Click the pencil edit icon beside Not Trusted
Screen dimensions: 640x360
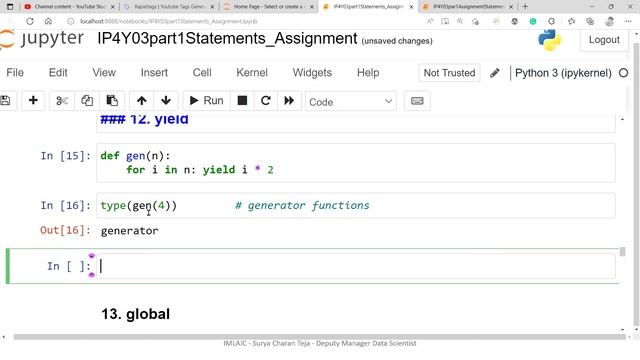[x=495, y=73]
